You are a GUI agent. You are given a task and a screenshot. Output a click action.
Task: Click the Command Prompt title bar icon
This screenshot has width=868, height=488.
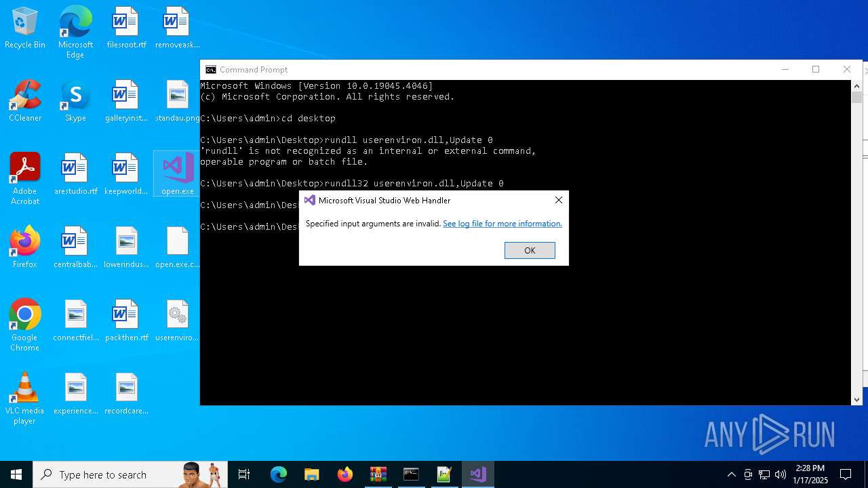click(211, 70)
